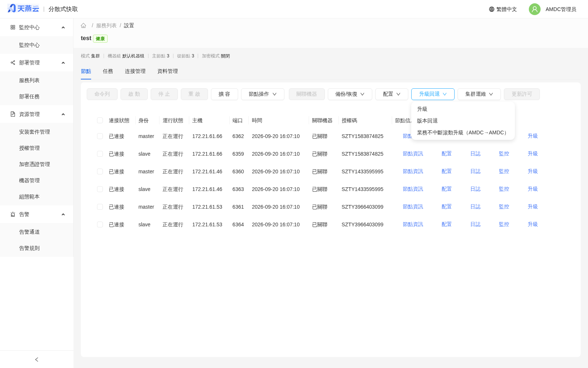
Task: Check the row for port 6362
Action: pos(100,136)
